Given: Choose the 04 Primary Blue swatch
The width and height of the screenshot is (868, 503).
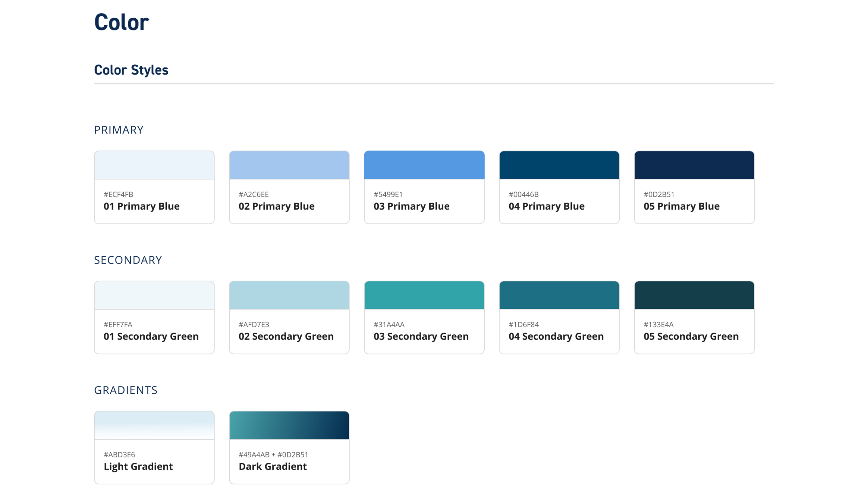Looking at the screenshot, I should (559, 165).
